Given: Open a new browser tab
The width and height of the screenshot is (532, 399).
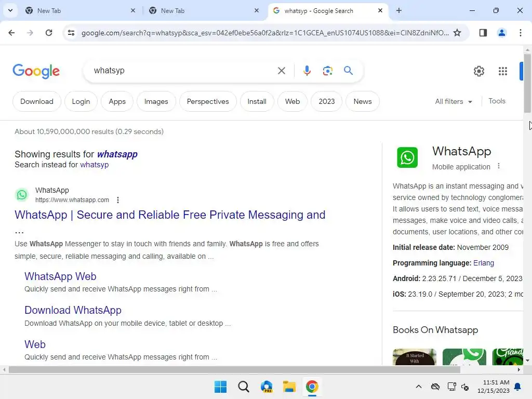Looking at the screenshot, I should [x=399, y=10].
